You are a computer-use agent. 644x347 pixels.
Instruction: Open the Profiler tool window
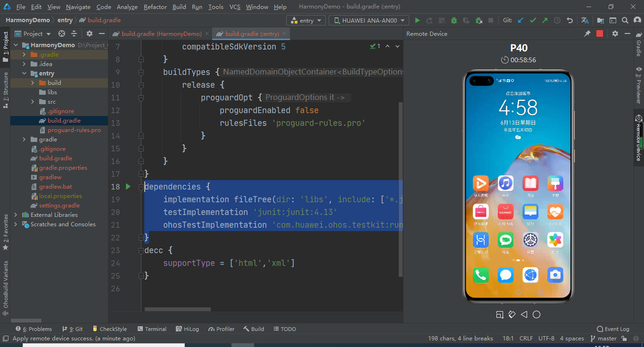pyautogui.click(x=221, y=329)
